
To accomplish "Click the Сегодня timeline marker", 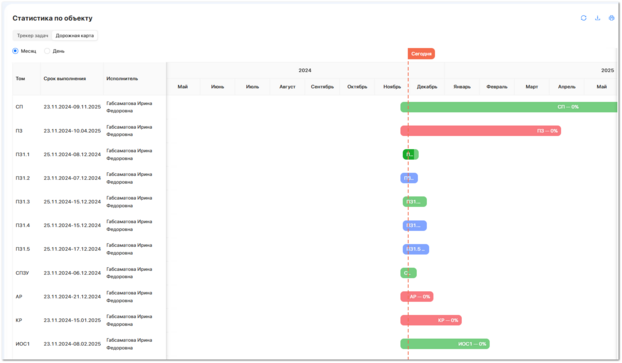I will (x=421, y=54).
